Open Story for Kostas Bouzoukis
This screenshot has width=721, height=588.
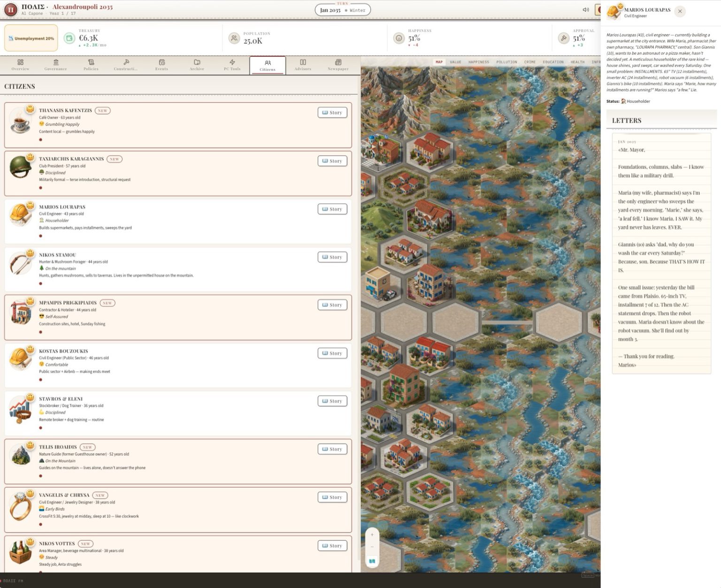[x=332, y=353]
